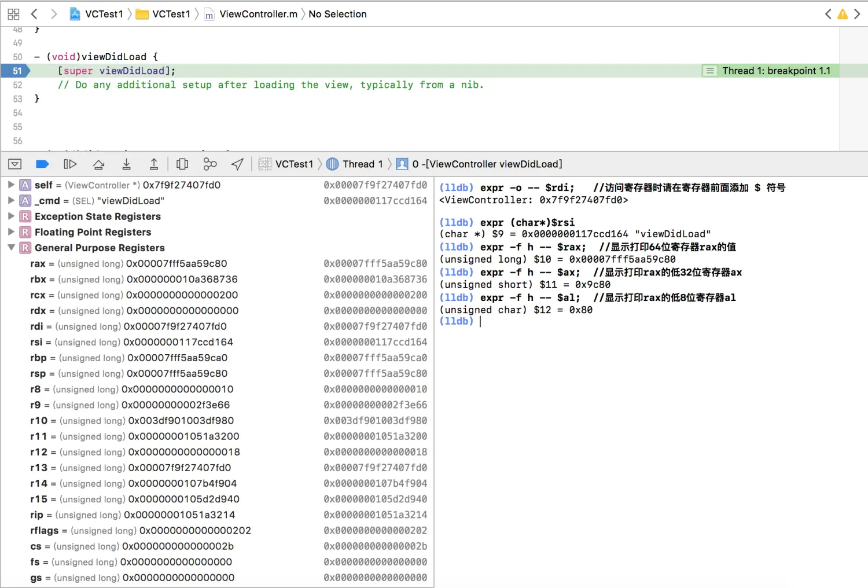868x588 pixels.
Task: Select the r9 register row
Action: (x=217, y=405)
